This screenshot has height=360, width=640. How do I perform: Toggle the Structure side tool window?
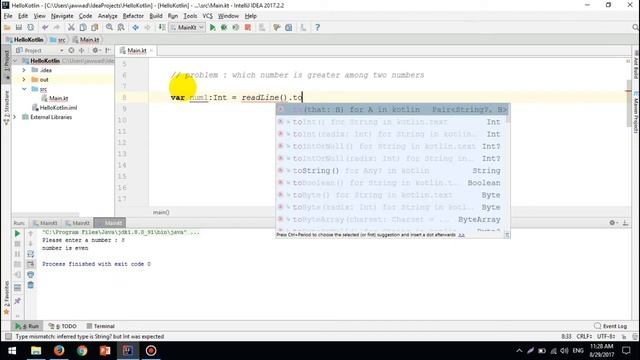6,107
